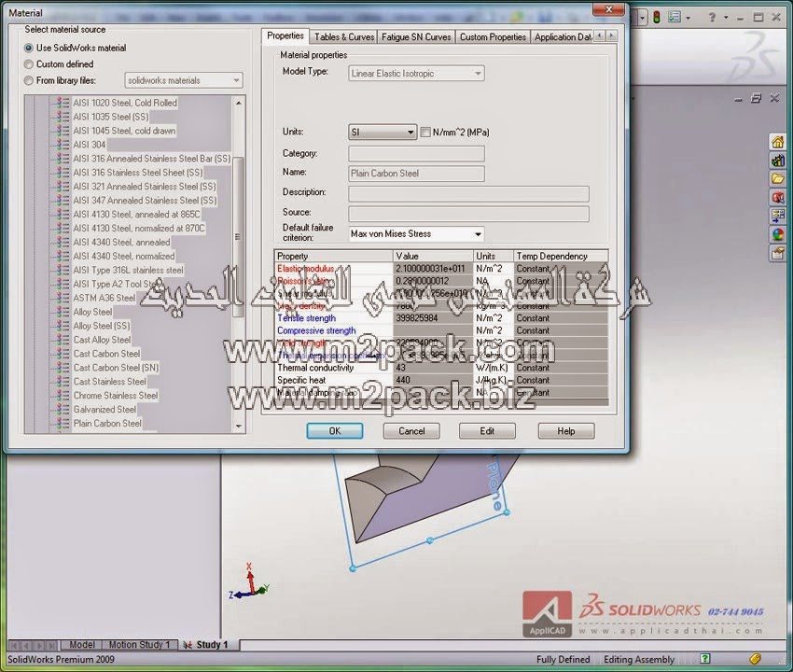Click the material list scrollbar thumb
The width and height of the screenshot is (793, 672).
[x=238, y=237]
